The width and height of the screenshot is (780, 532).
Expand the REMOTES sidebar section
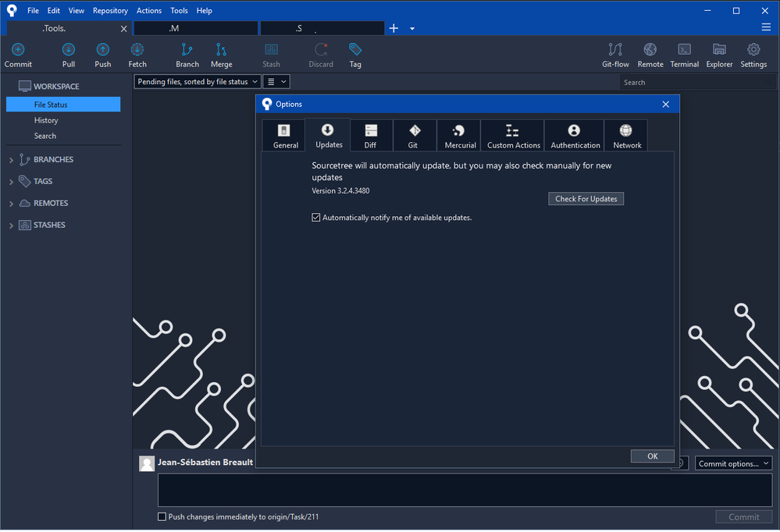click(x=11, y=204)
